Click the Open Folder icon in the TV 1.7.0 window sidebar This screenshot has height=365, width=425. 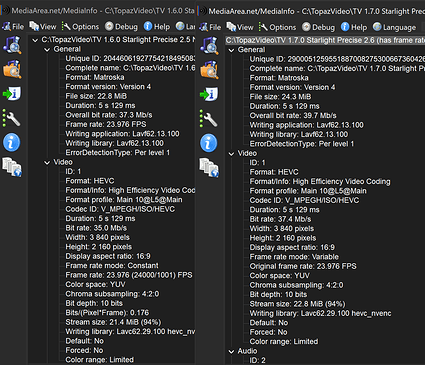209,70
